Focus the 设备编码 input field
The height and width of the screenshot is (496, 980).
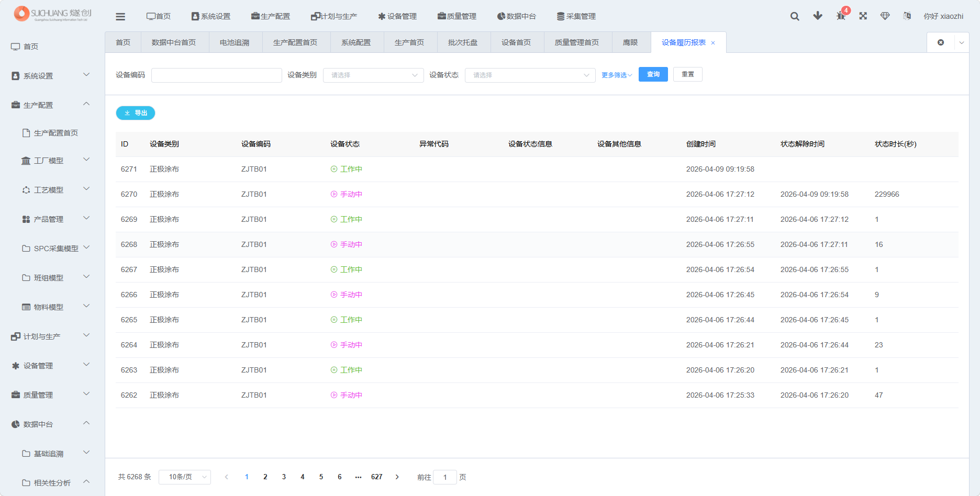pos(217,75)
